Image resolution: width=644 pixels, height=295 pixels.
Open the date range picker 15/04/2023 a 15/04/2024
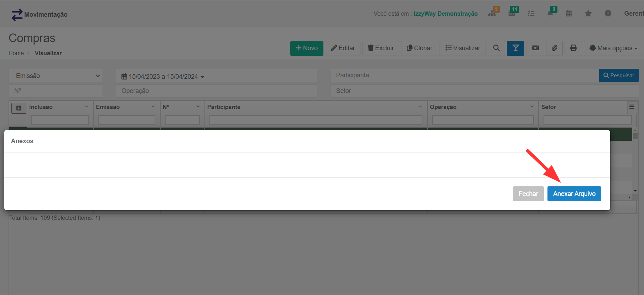point(216,76)
